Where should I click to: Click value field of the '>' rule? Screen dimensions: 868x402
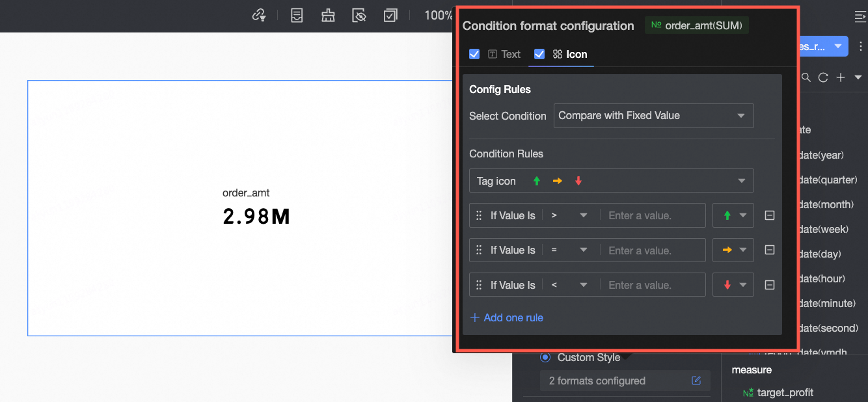pyautogui.click(x=653, y=215)
